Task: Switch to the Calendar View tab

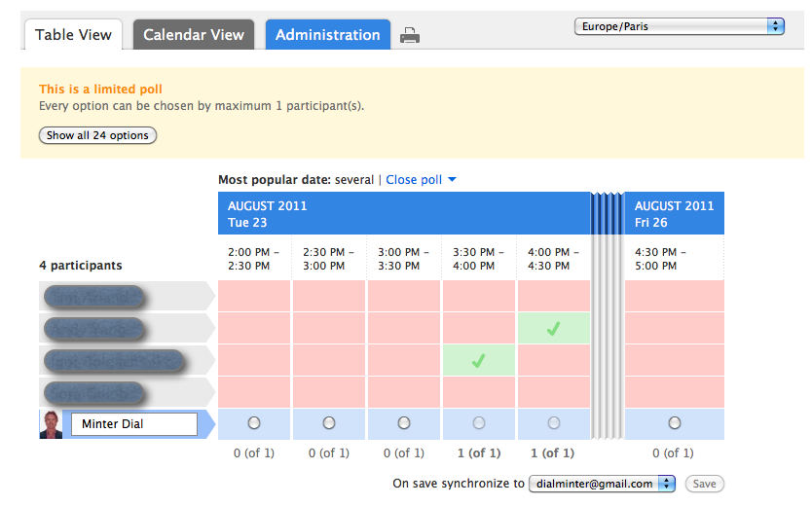Action: pyautogui.click(x=194, y=35)
